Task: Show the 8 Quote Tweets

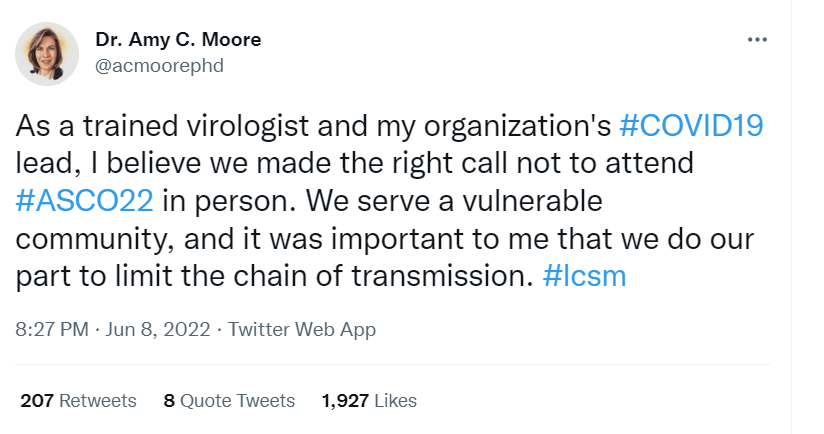Action: (229, 401)
